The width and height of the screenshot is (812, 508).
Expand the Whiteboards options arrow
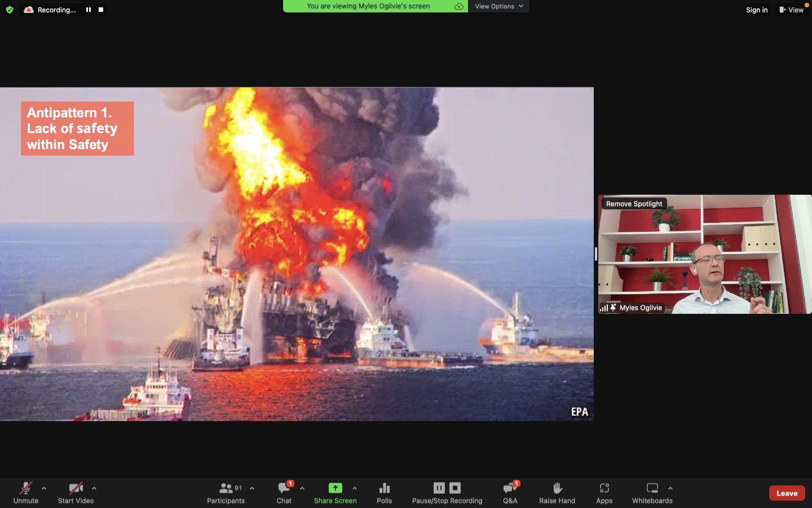click(670, 488)
